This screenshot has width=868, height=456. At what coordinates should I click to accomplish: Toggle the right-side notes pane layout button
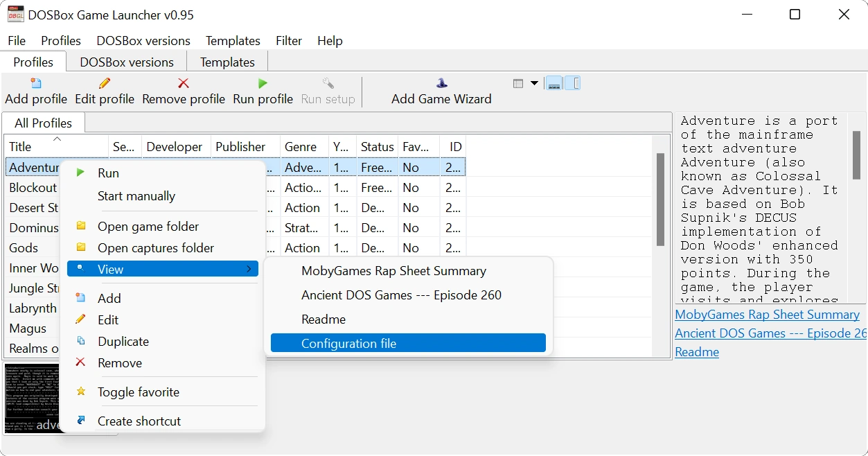573,84
